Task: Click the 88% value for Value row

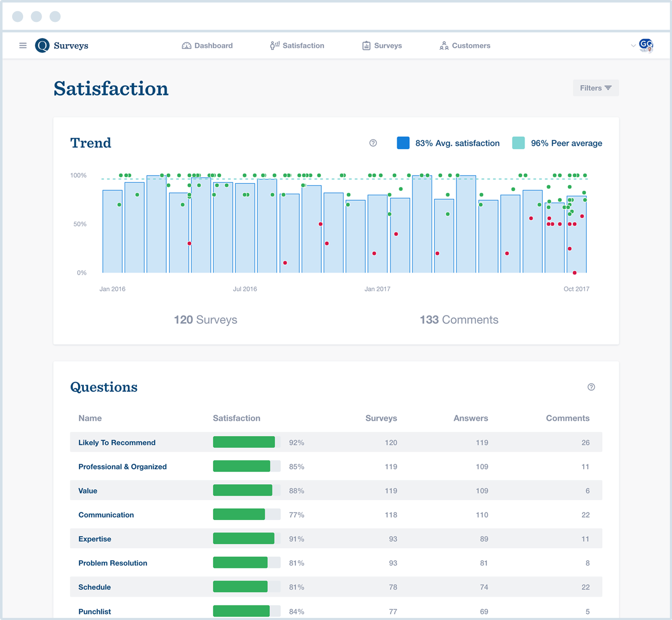Action: 297,491
